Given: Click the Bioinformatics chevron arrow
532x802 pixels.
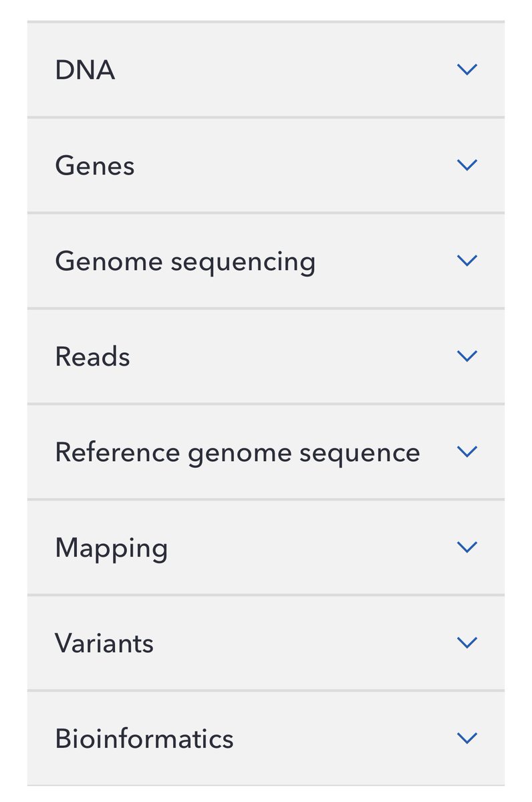Looking at the screenshot, I should click(x=467, y=738).
